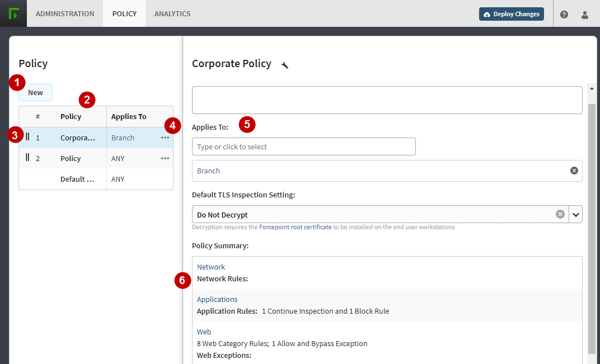Open the Web summary link

(x=204, y=332)
